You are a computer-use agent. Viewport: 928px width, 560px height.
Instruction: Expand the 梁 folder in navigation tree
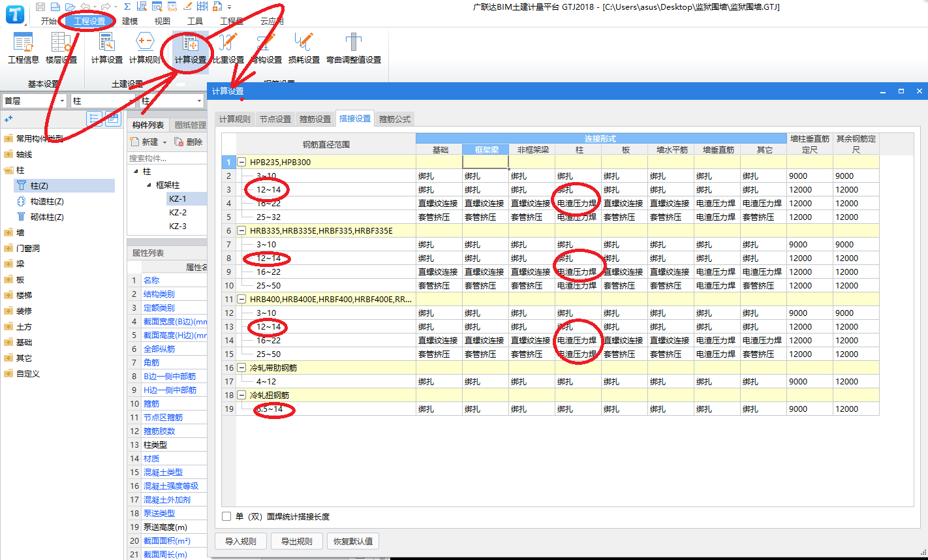pos(8,264)
